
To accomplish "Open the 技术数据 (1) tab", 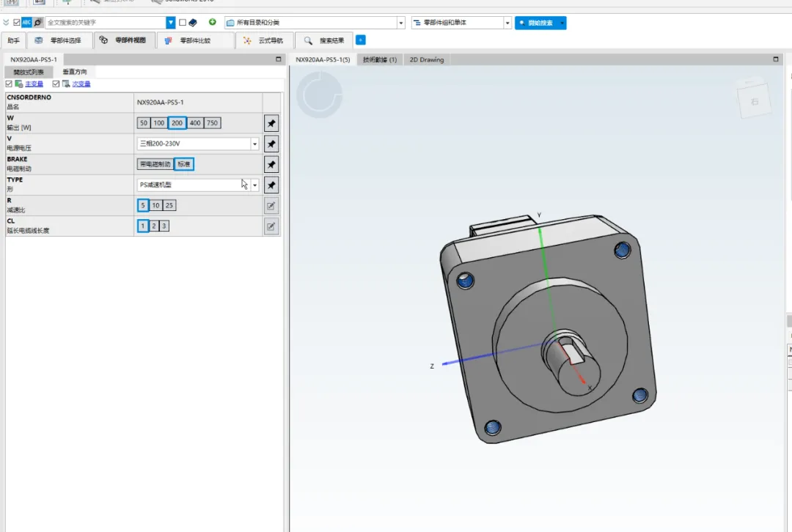I will [x=380, y=59].
